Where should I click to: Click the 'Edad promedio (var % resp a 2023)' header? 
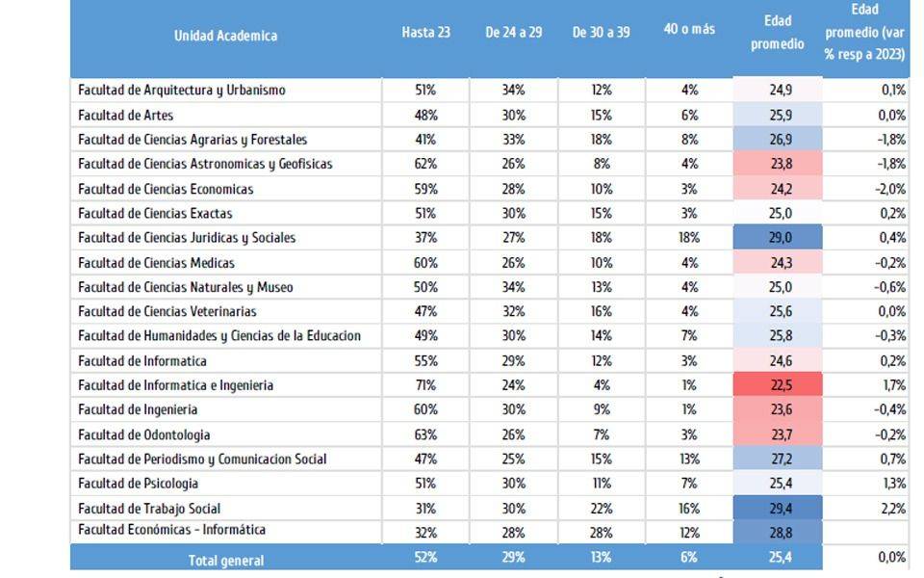(x=864, y=33)
